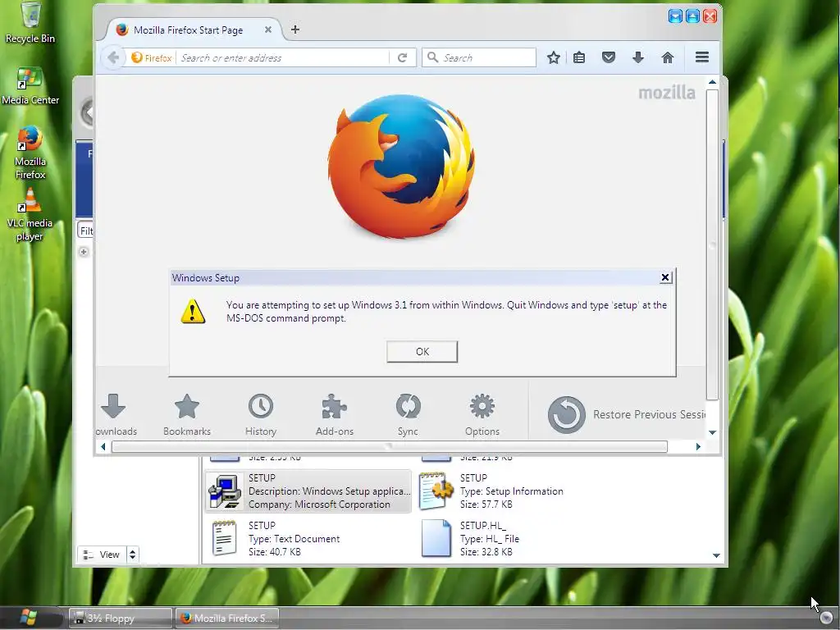This screenshot has width=840, height=630.
Task: Click Firefox horizontal scroll left arrow
Action: (103, 446)
